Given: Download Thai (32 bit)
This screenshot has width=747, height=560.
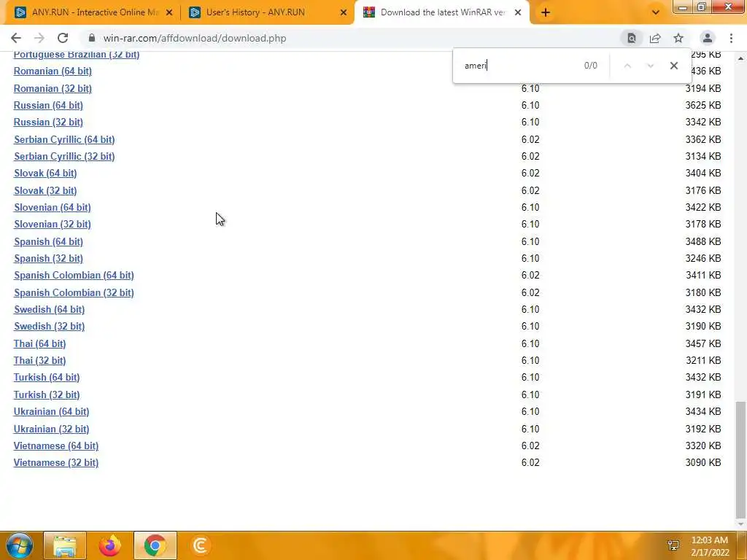Looking at the screenshot, I should (39, 360).
